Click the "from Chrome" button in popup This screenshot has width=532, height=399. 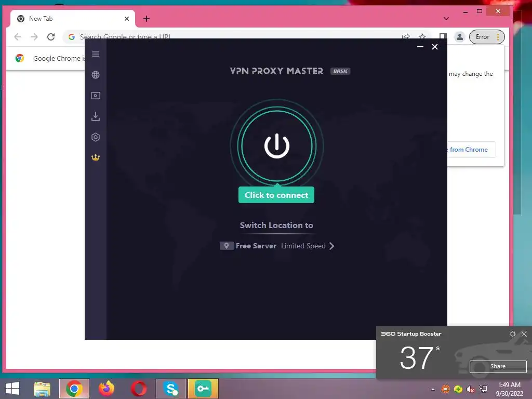(x=471, y=150)
